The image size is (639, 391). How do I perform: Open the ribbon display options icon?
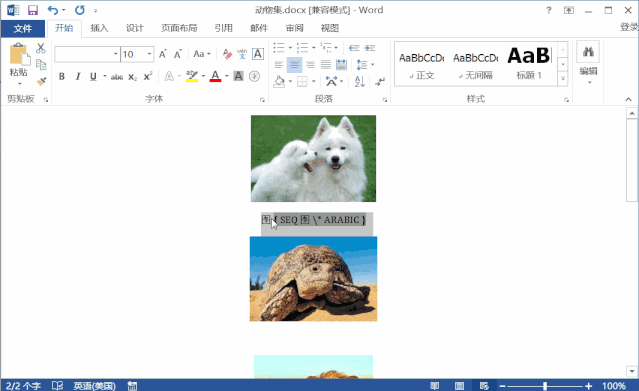[x=568, y=10]
